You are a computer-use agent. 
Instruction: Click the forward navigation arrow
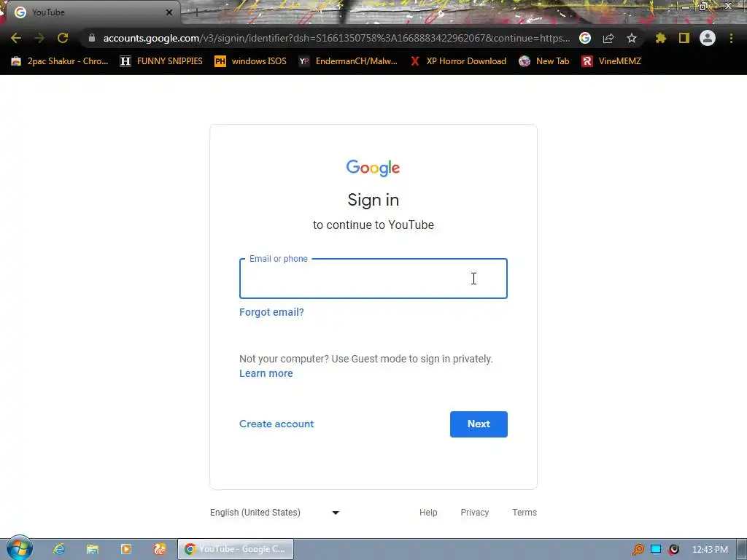[x=39, y=38]
